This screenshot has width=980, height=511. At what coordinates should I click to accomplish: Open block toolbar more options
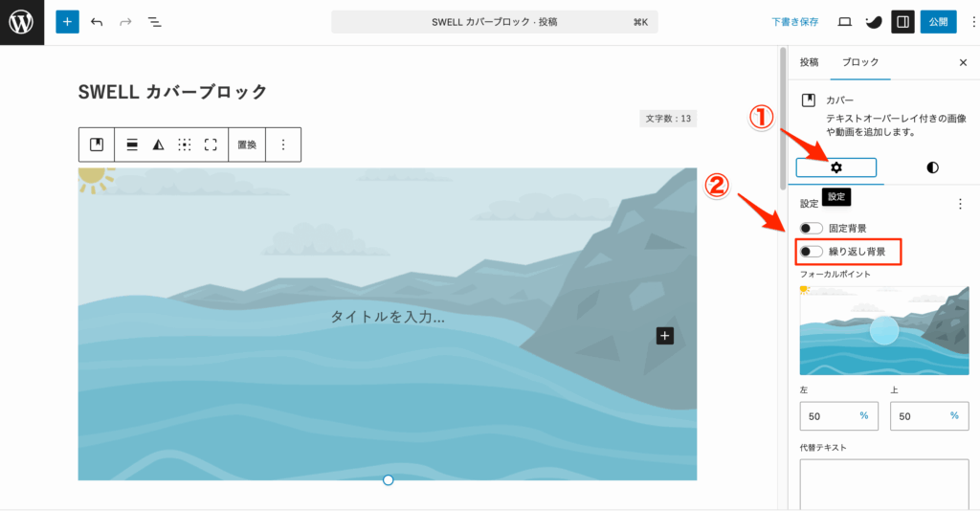click(x=283, y=144)
